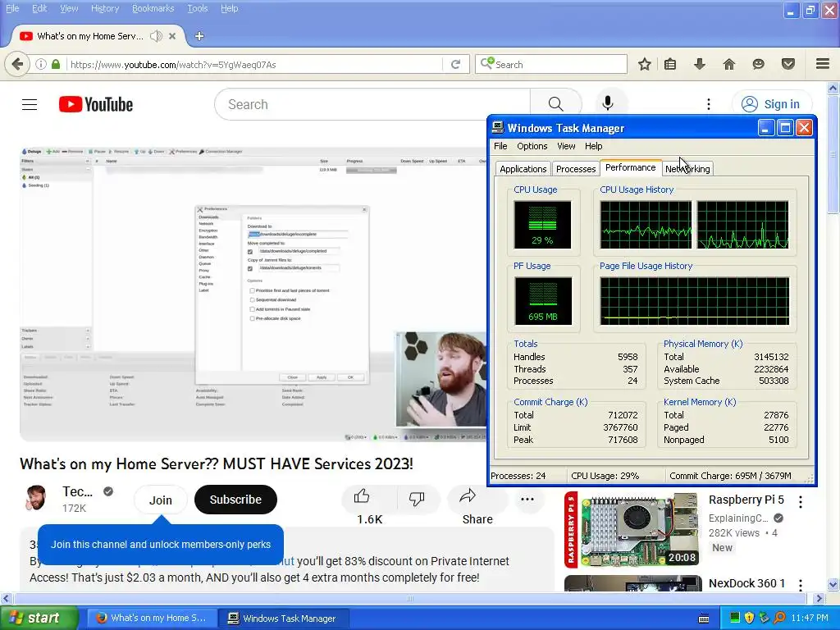The height and width of the screenshot is (630, 840).
Task: Click the keyboard icon in the taskbar
Action: pyautogui.click(x=704, y=619)
